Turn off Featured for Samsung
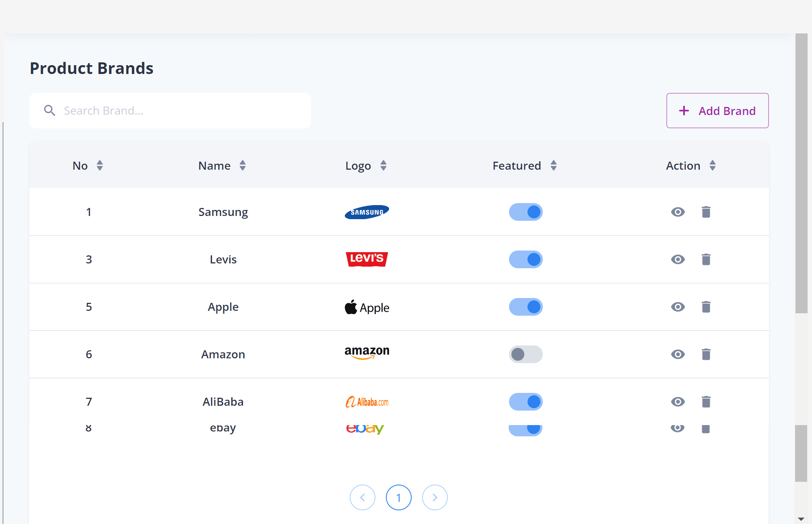812x524 pixels. [x=526, y=212]
